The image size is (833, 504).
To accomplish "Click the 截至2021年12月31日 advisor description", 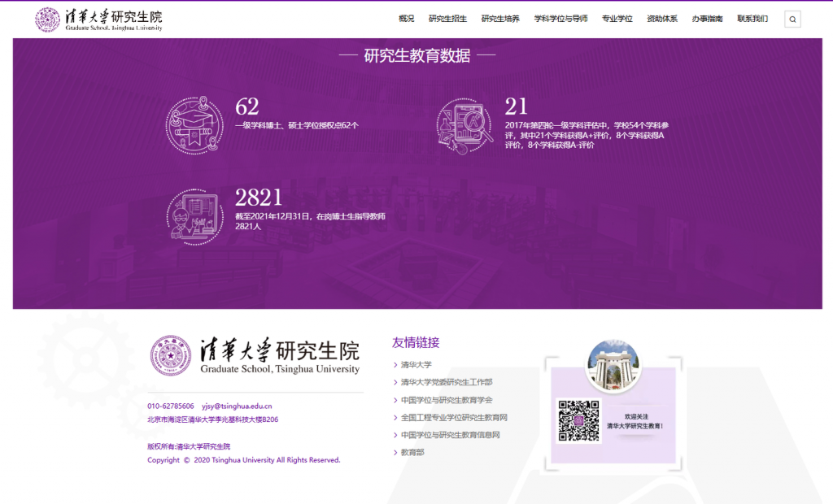I will point(310,221).
